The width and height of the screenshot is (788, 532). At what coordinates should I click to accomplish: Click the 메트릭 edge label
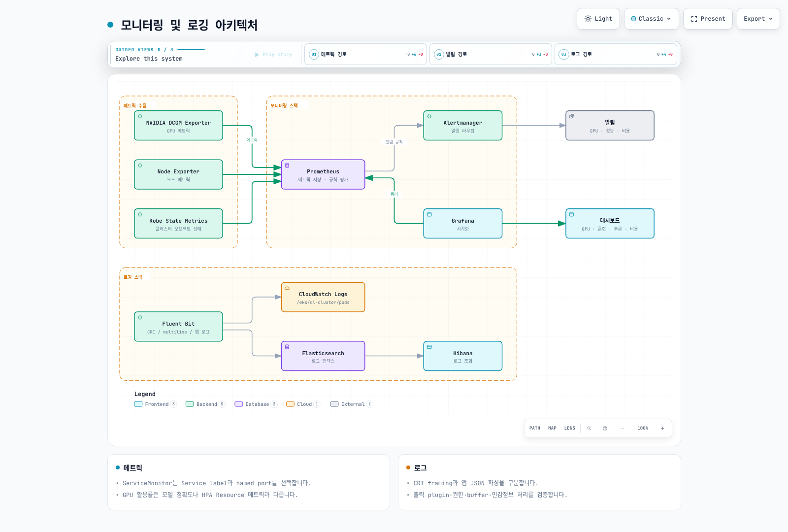pos(252,140)
